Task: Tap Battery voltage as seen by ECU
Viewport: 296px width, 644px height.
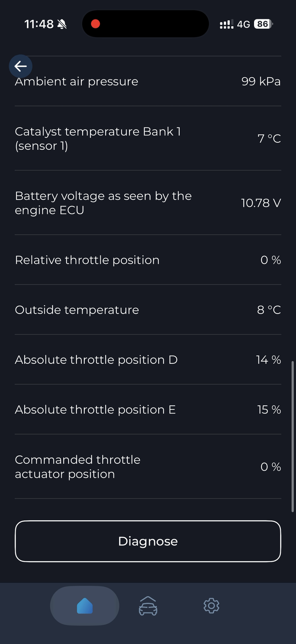Action: tap(148, 203)
